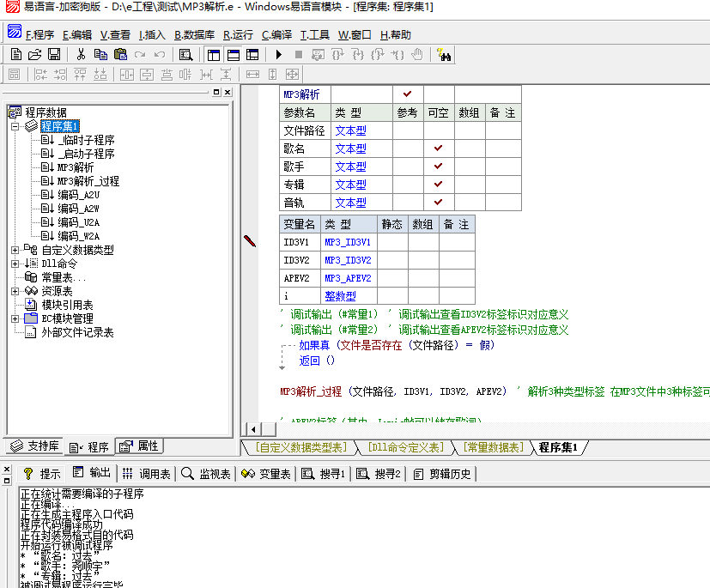This screenshot has width=710, height=588.
Task: Open the C.编译 menu
Action: click(x=276, y=35)
